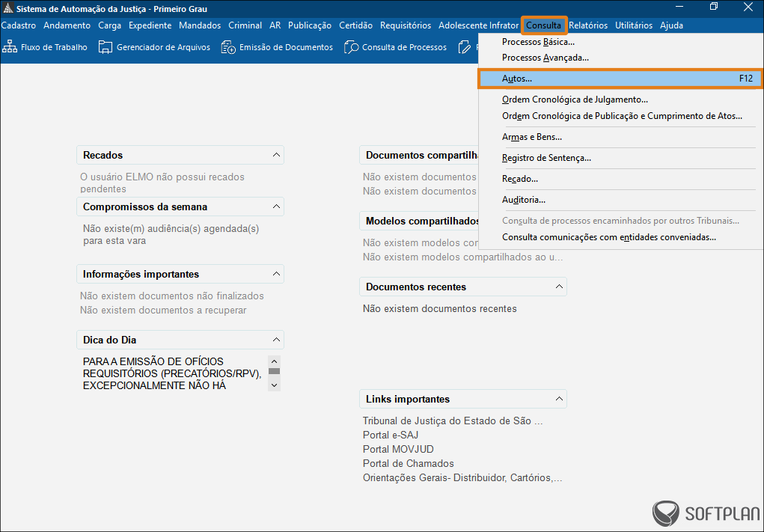764x532 pixels.
Task: Click the Documentos compartilhados panel header
Action: point(419,155)
